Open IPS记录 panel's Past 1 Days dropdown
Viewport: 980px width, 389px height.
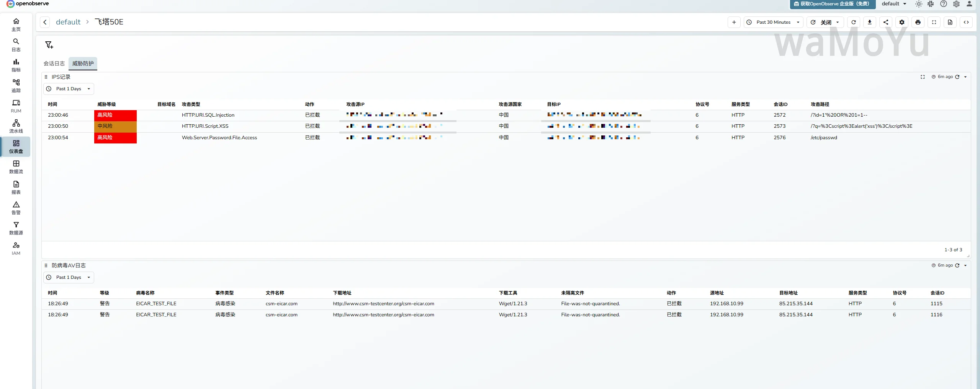coord(69,89)
